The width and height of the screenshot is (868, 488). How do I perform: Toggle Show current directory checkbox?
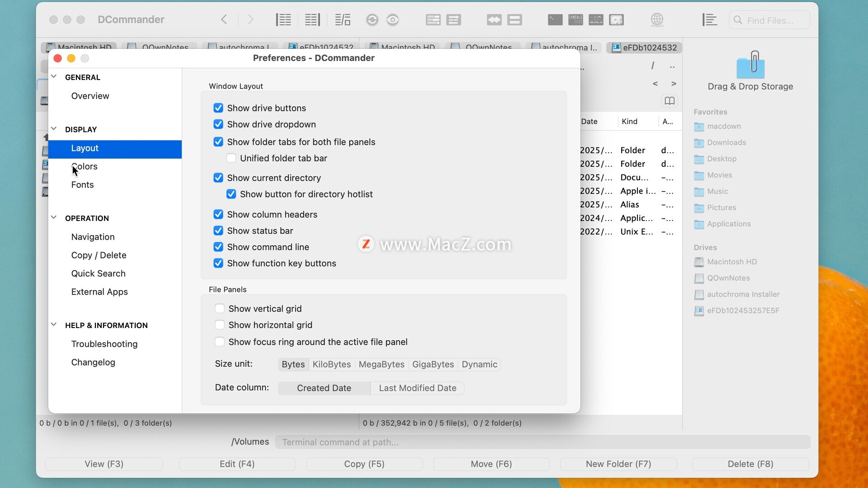[218, 178]
